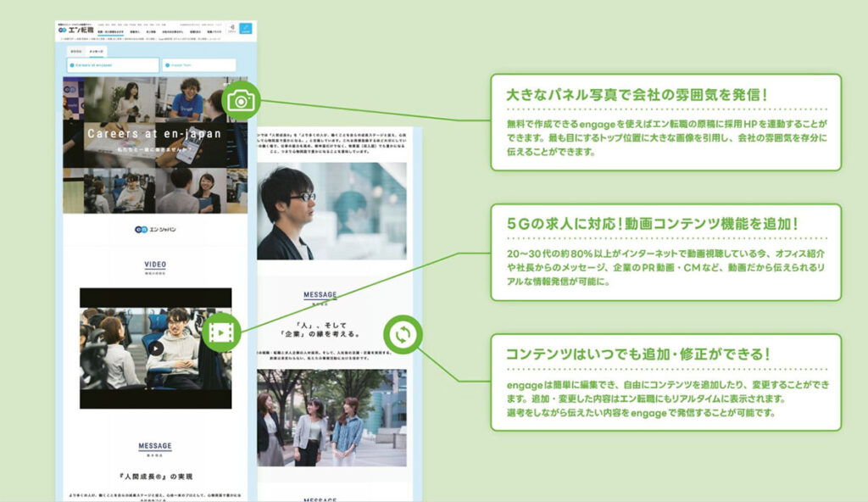This screenshot has height=502, width=868.
Task: Switch to the メッセージ tab
Action: point(96,52)
